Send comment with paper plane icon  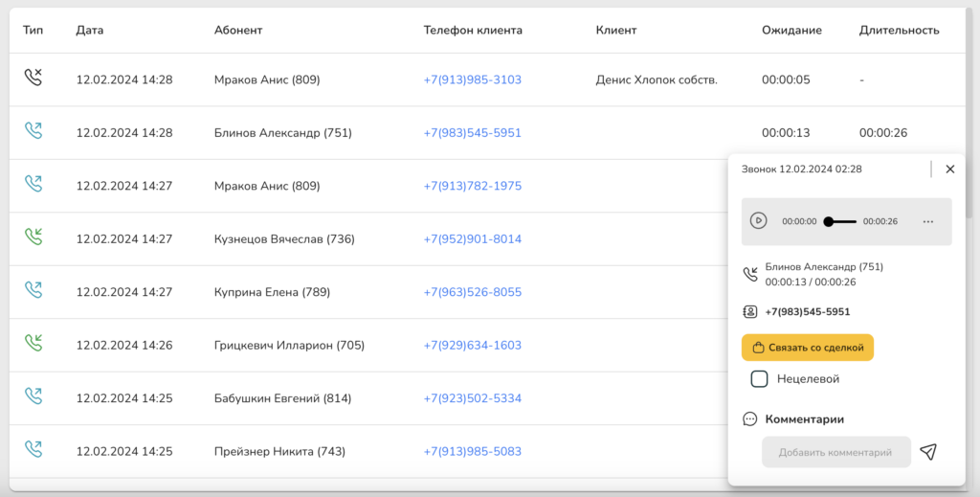coord(927,452)
